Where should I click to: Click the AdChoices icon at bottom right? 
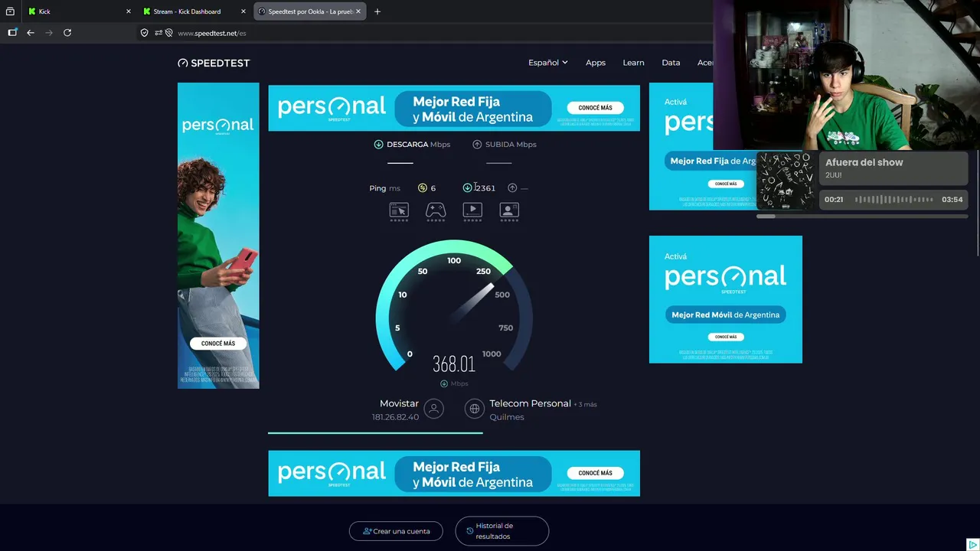[972, 545]
